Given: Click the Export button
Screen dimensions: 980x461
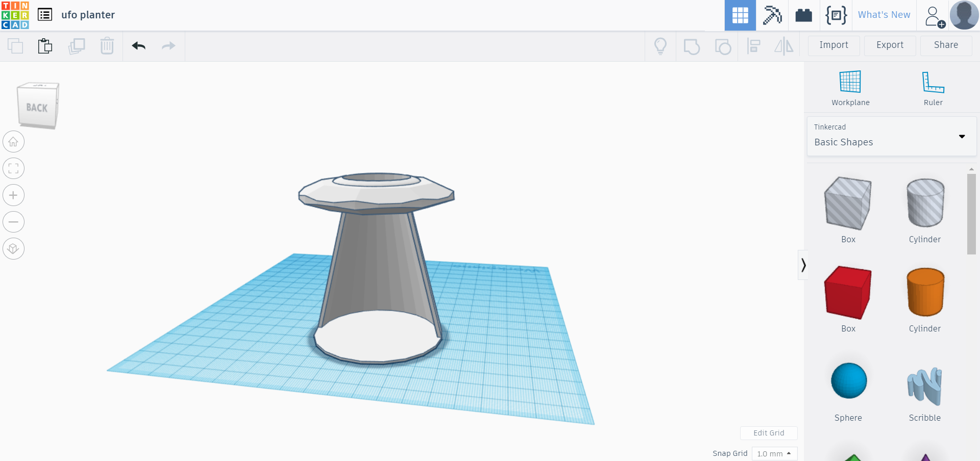Looking at the screenshot, I should click(890, 45).
